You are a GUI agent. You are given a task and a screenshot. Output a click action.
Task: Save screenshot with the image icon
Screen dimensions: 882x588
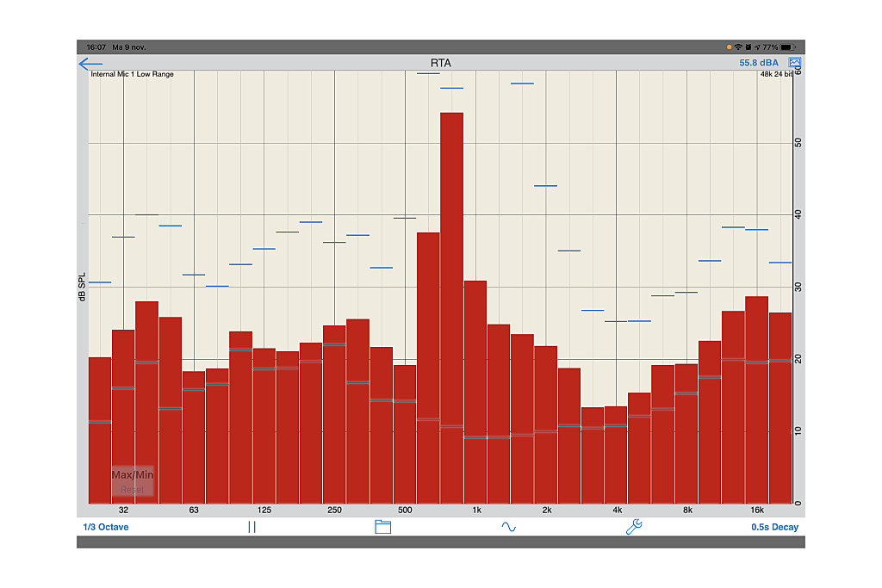(x=795, y=62)
